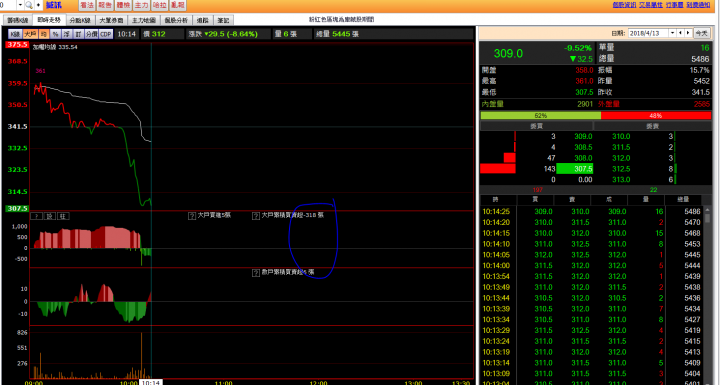The image size is (720, 385).
Task: Expand the date picker dropdown arrow
Action: 673,33
